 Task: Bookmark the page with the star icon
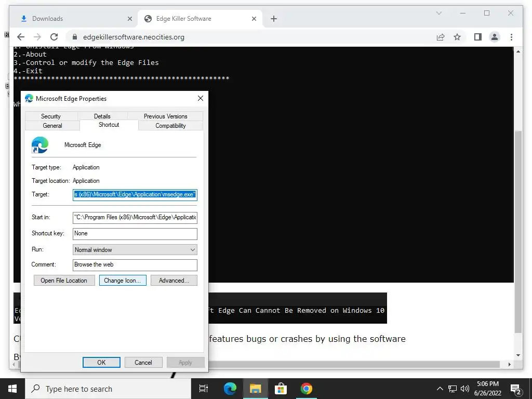[457, 37]
